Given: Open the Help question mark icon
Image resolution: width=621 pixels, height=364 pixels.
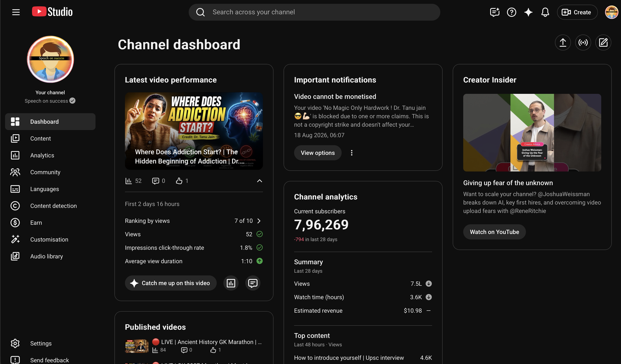Looking at the screenshot, I should pos(512,12).
